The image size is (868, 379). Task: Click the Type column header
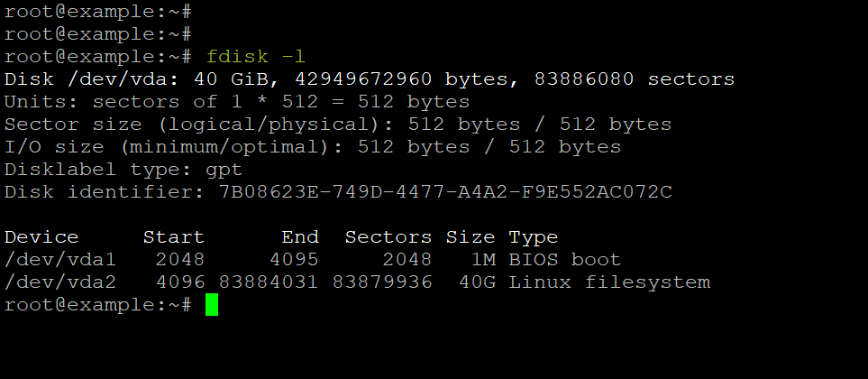[533, 237]
